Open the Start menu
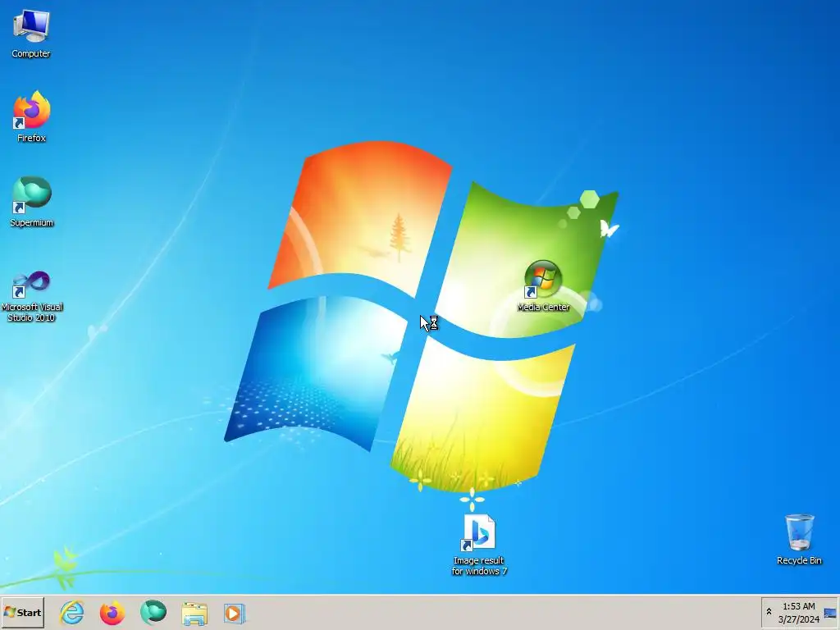 point(22,612)
